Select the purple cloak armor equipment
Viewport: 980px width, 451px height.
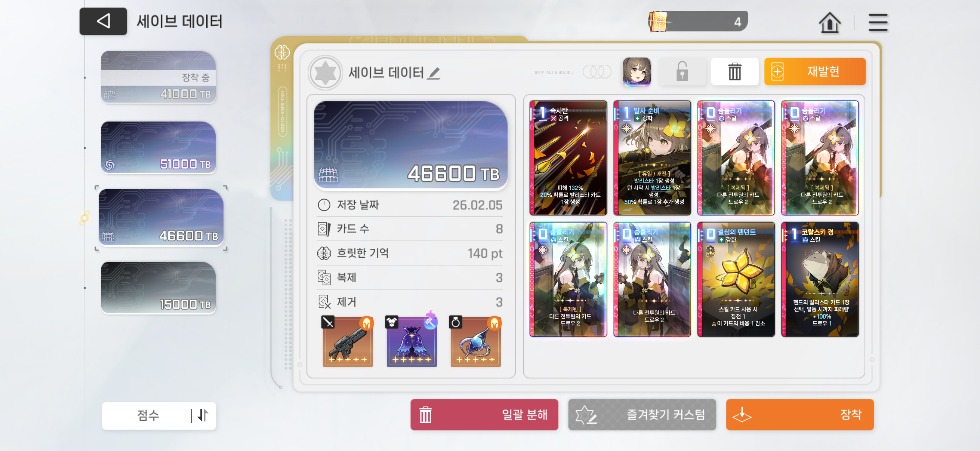click(x=412, y=342)
